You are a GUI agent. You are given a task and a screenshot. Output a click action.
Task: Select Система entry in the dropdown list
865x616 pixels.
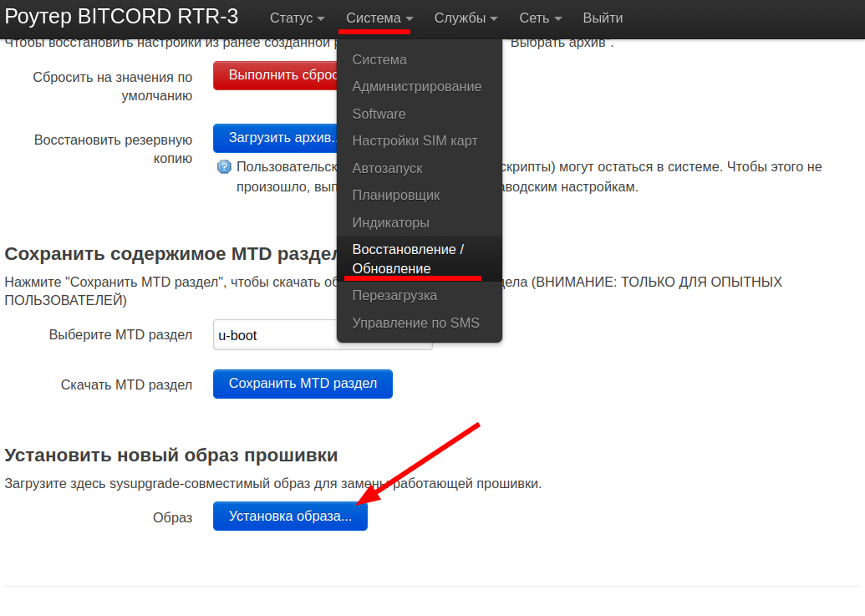pyautogui.click(x=379, y=59)
